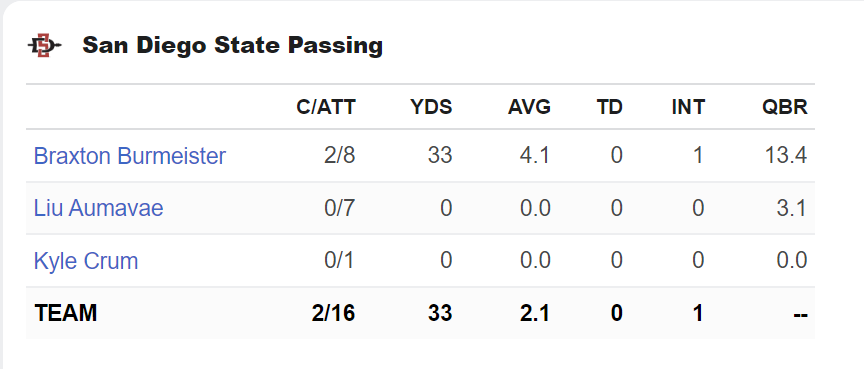Image resolution: width=864 pixels, height=369 pixels.
Task: Click Burmeister's 2/8 completions value
Action: pyautogui.click(x=339, y=156)
